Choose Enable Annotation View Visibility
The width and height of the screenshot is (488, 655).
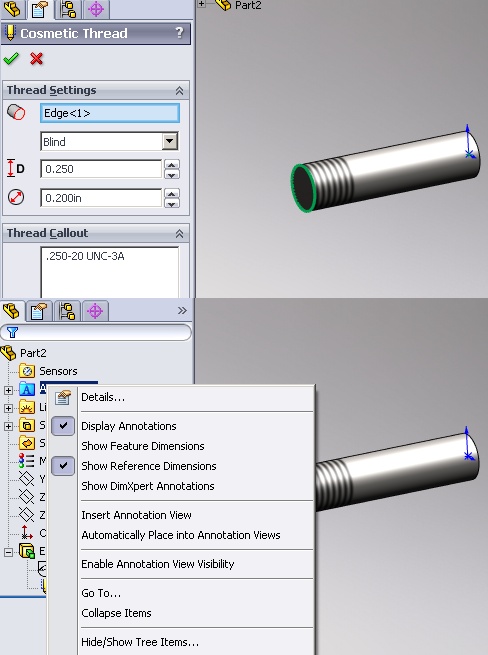(158, 564)
